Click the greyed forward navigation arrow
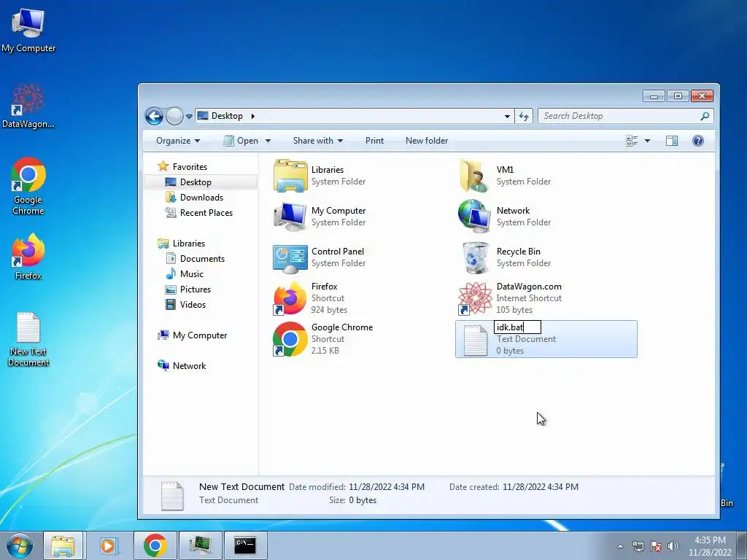This screenshot has width=747, height=560. click(174, 116)
